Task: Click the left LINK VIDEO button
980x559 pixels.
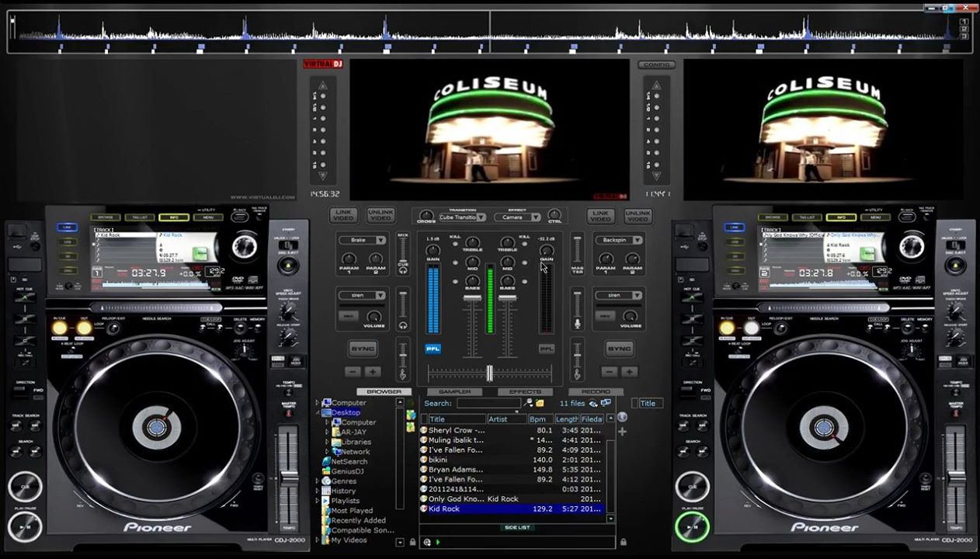Action: coord(343,215)
